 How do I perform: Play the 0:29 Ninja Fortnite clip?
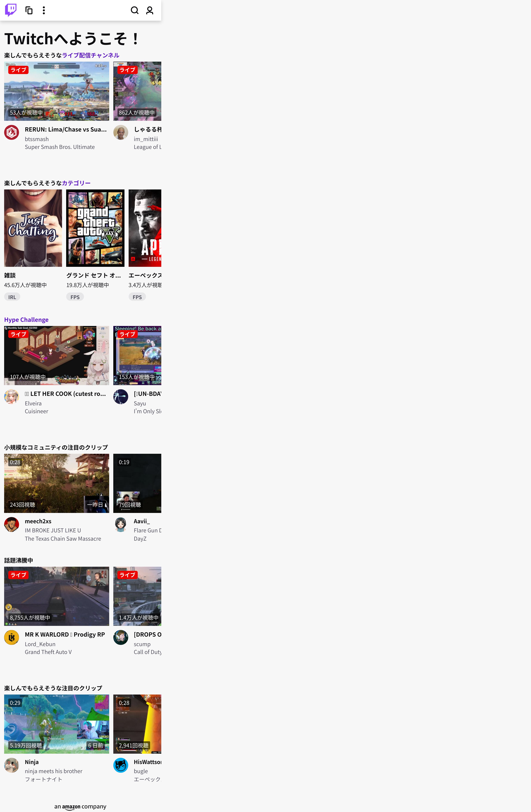[57, 724]
